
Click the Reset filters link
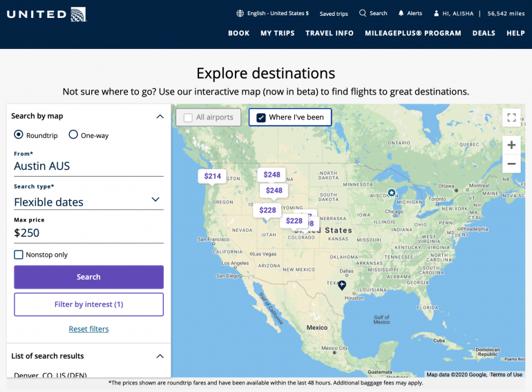[88, 329]
